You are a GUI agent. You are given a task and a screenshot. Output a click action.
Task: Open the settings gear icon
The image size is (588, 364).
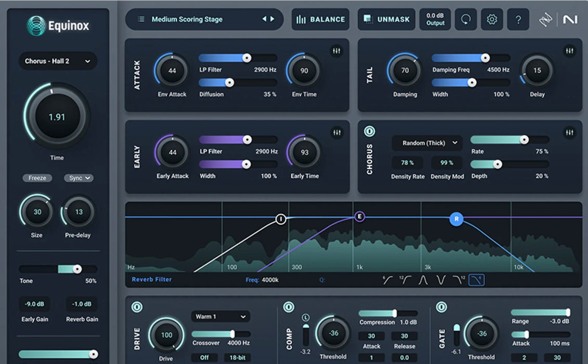pos(492,19)
